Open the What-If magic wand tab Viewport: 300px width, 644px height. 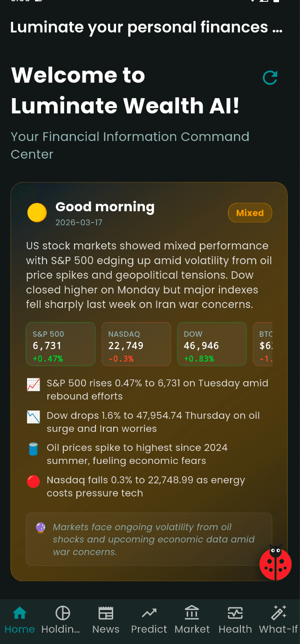279,620
